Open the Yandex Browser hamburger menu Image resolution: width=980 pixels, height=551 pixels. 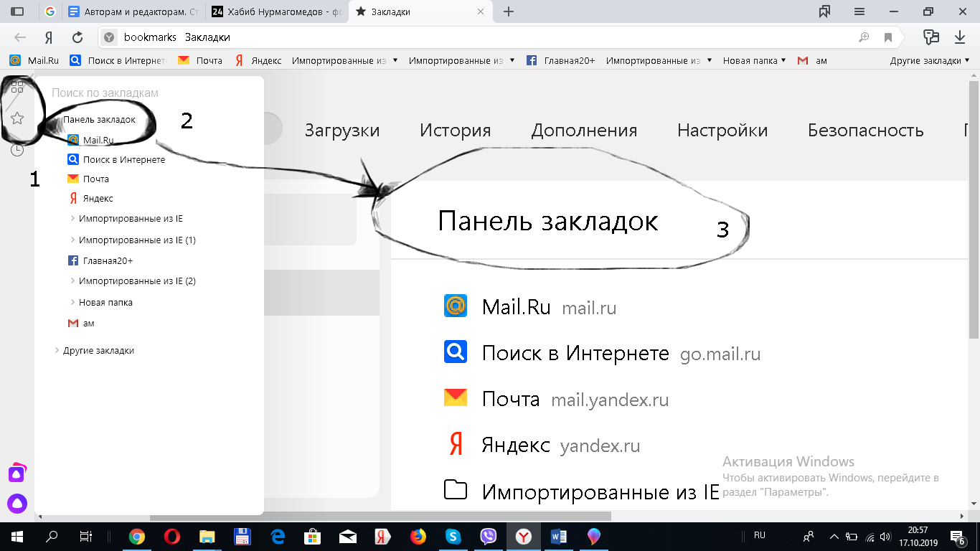click(x=859, y=11)
